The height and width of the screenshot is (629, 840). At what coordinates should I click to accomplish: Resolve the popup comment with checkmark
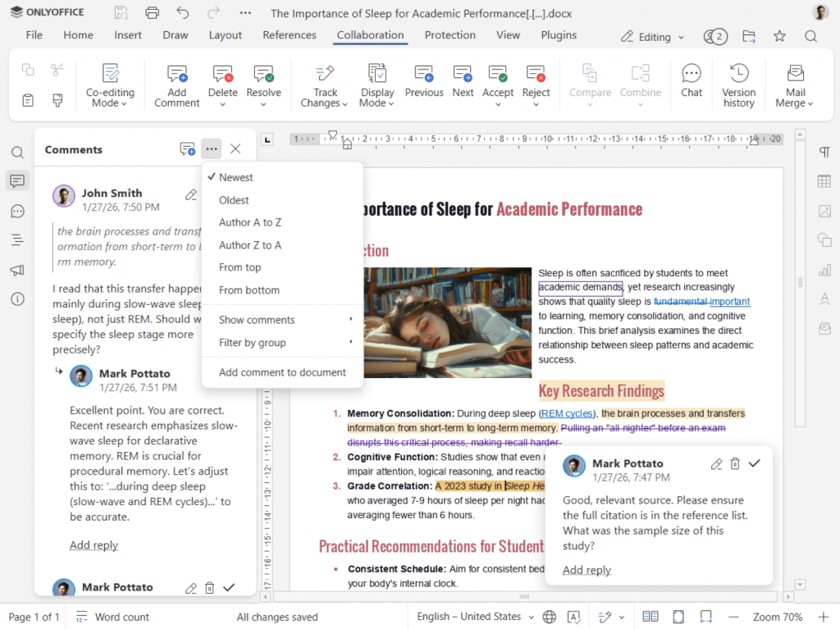click(x=755, y=464)
